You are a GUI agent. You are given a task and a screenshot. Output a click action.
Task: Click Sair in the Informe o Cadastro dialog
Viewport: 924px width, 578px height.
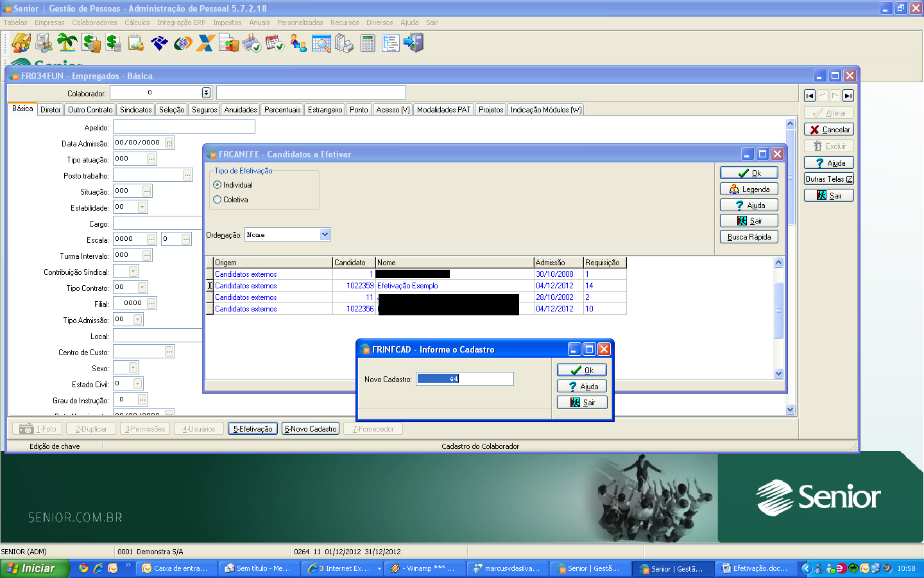click(x=582, y=402)
